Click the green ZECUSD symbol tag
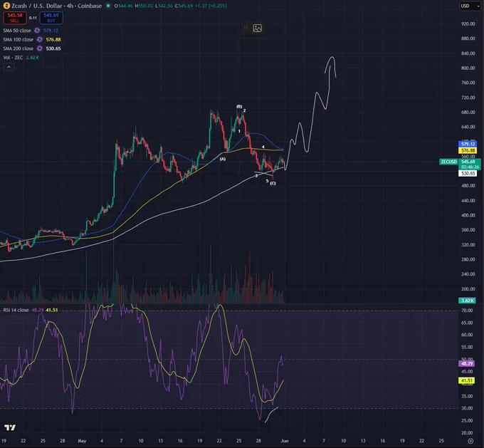This screenshot has width=484, height=448. point(448,162)
